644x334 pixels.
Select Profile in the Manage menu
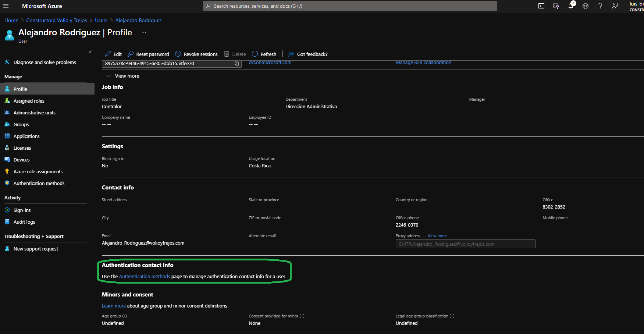pos(47,89)
